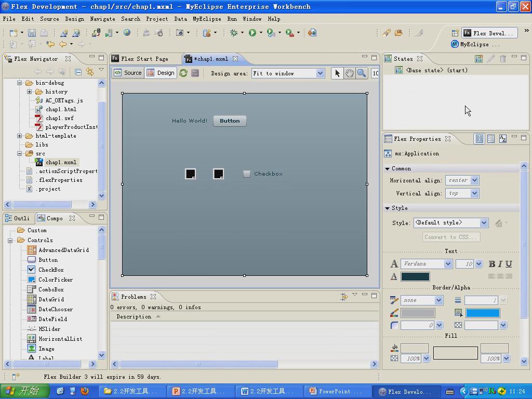Collapse the Common properties section
This screenshot has width=532, height=399.
pyautogui.click(x=387, y=169)
